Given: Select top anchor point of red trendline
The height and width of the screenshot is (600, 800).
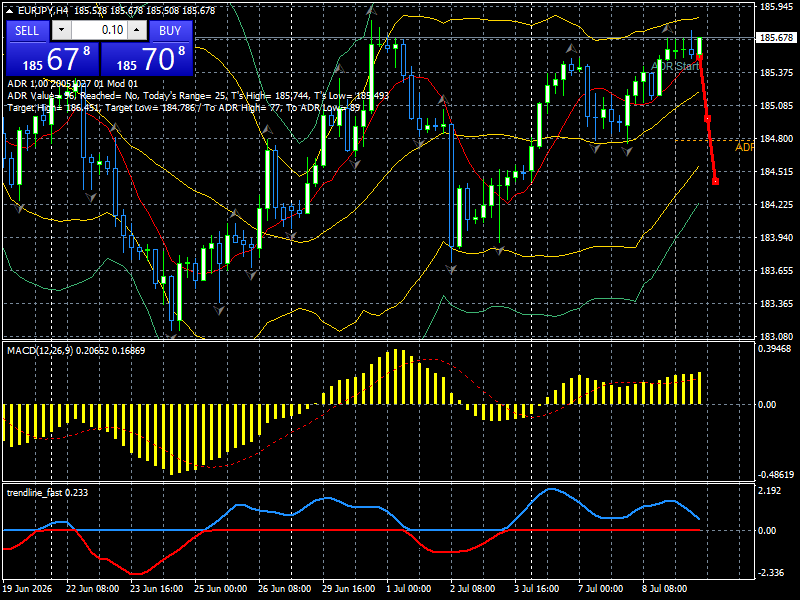Looking at the screenshot, I should click(699, 57).
